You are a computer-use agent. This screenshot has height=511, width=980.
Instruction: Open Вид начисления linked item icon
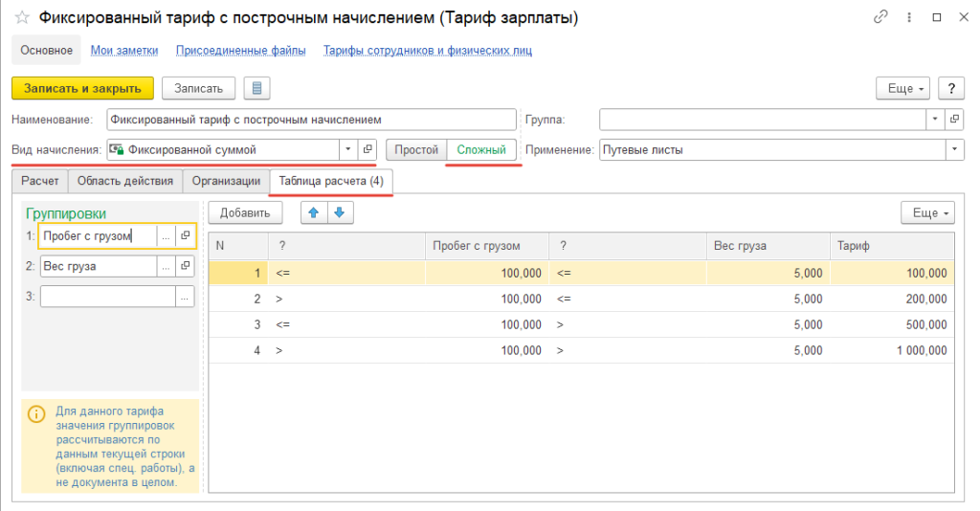pos(367,149)
